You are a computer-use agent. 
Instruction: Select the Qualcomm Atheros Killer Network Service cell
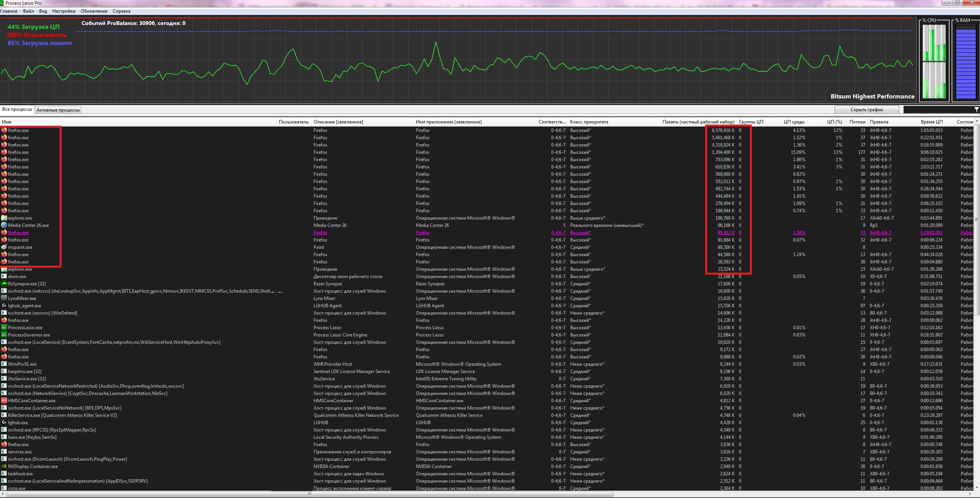pyautogui.click(x=356, y=415)
